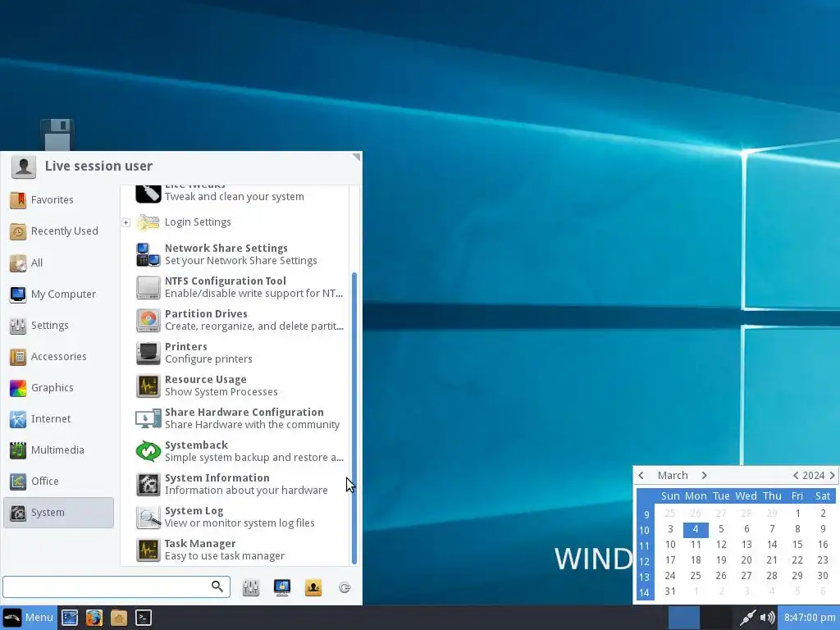Select the System category
The width and height of the screenshot is (840, 630).
click(x=58, y=513)
